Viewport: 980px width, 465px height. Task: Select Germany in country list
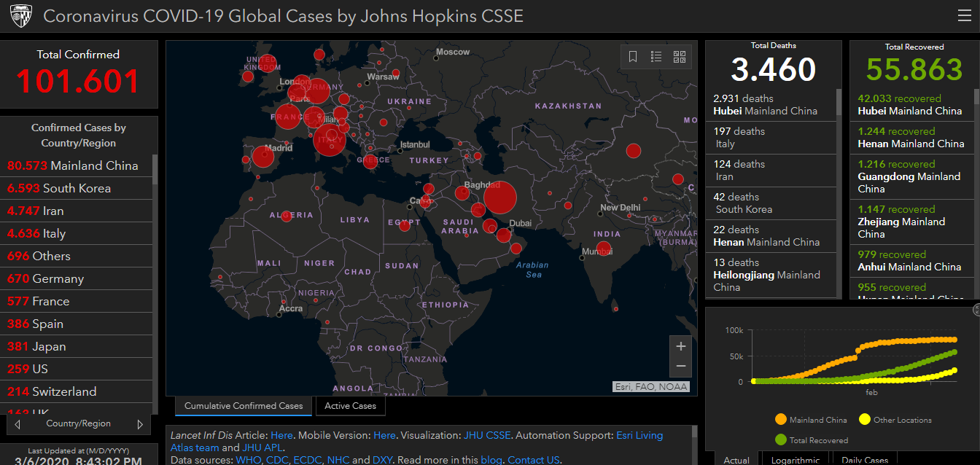[x=76, y=278]
